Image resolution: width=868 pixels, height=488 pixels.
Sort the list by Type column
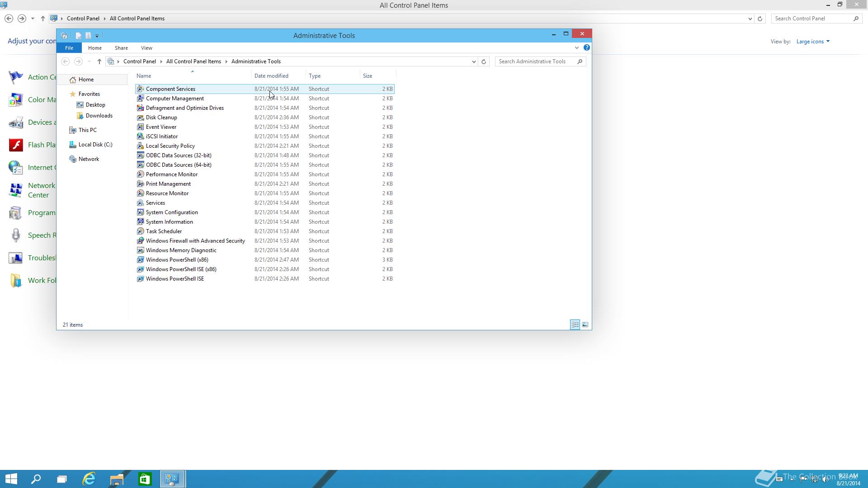pos(333,76)
